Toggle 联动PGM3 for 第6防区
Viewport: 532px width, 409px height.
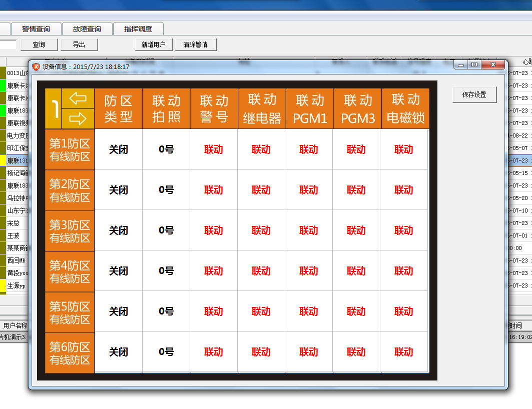pyautogui.click(x=356, y=352)
